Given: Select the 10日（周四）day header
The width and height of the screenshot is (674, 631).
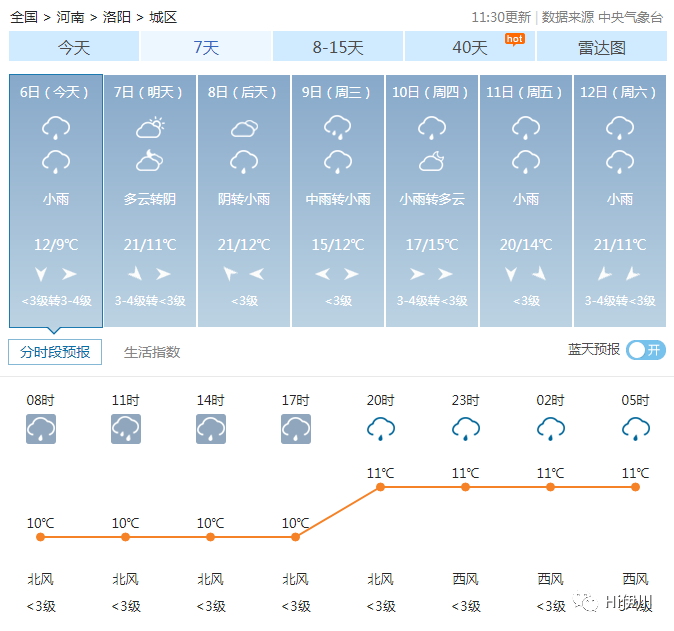Looking at the screenshot, I should coord(430,92).
